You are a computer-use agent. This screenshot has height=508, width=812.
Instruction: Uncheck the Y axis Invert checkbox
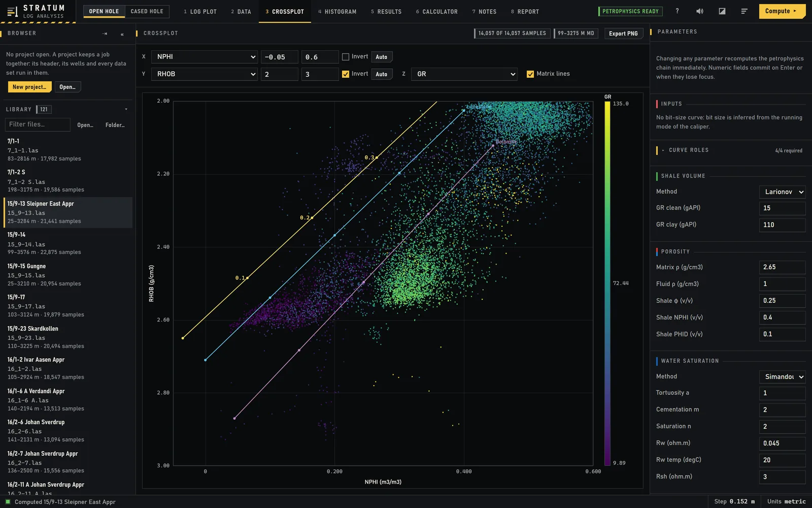point(346,74)
